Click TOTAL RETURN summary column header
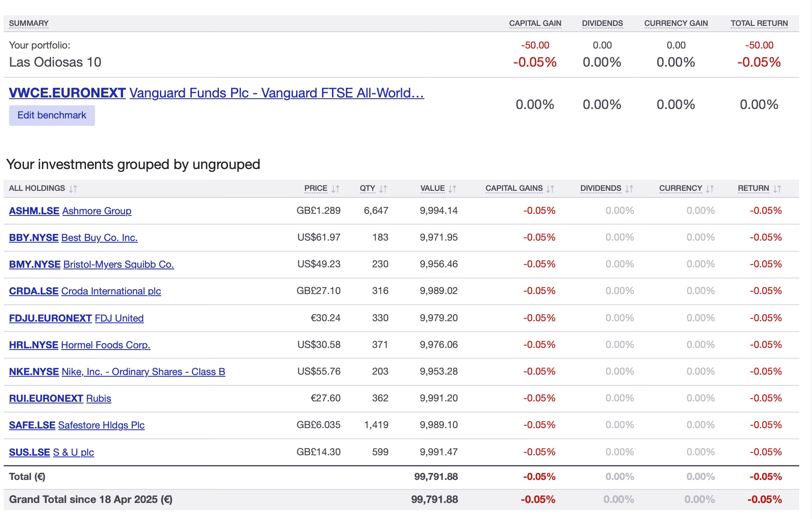 [x=759, y=23]
